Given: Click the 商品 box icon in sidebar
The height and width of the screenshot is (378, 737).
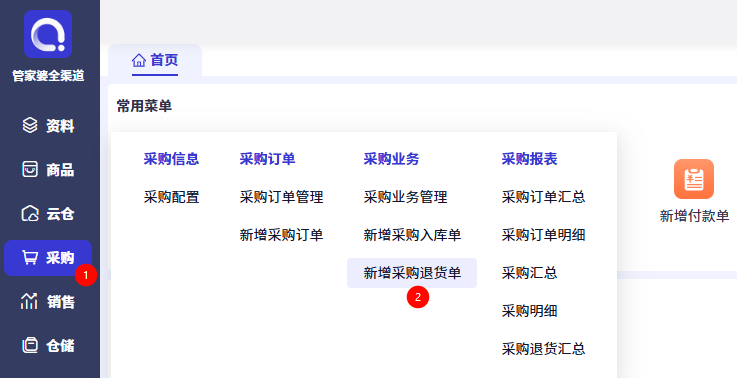Looking at the screenshot, I should pyautogui.click(x=30, y=169).
